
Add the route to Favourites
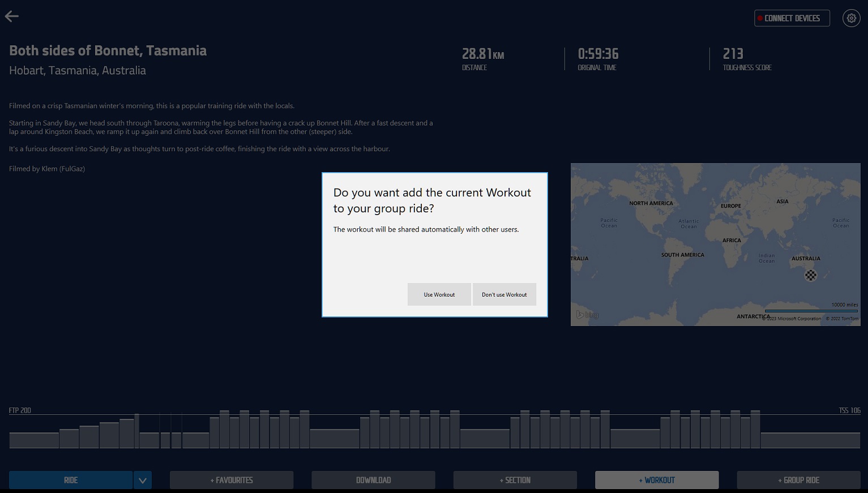coord(232,480)
